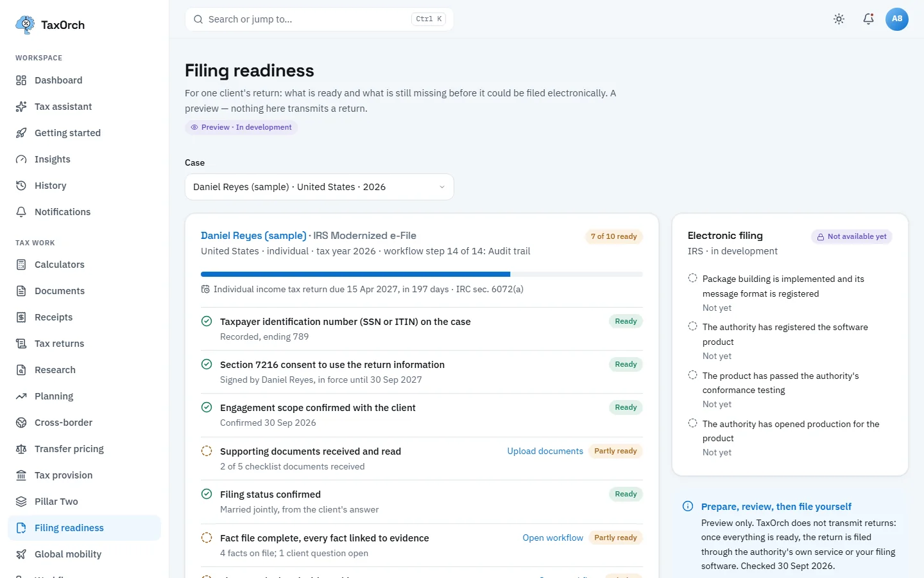
Task: Open the Notifications sidebar item
Action: (84, 212)
